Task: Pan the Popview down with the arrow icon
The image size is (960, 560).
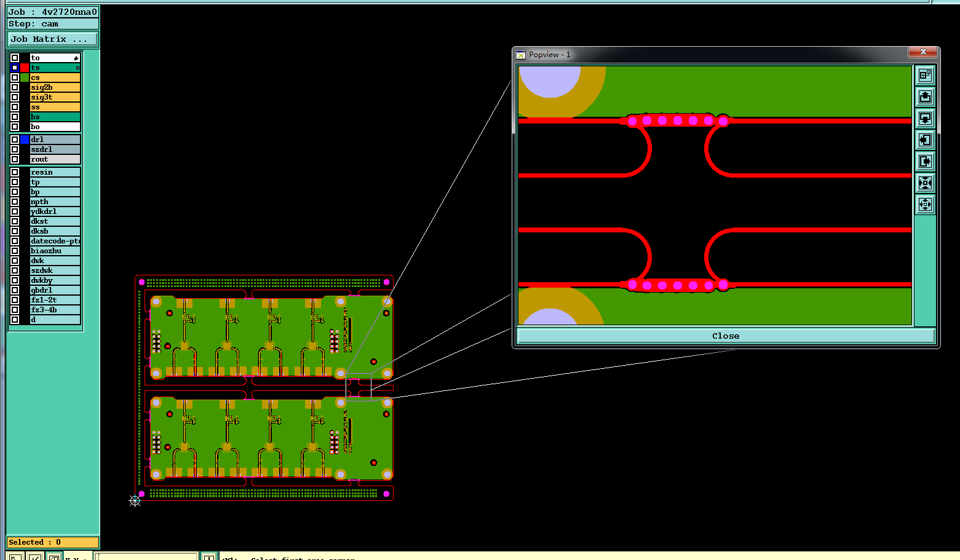Action: pyautogui.click(x=925, y=118)
